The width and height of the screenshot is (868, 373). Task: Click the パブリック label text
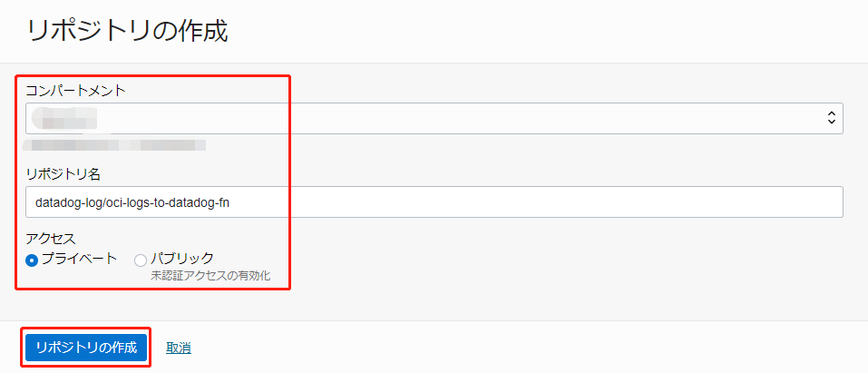coord(181,259)
